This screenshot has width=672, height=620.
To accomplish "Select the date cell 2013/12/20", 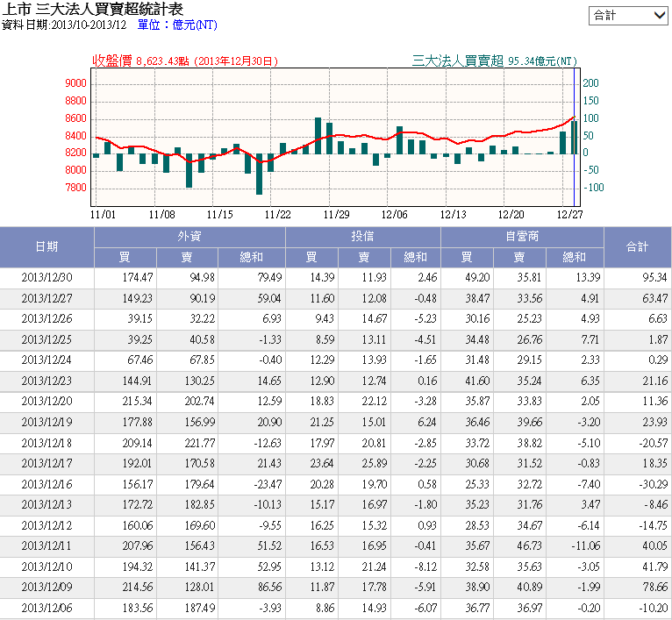I will pyautogui.click(x=46, y=402).
